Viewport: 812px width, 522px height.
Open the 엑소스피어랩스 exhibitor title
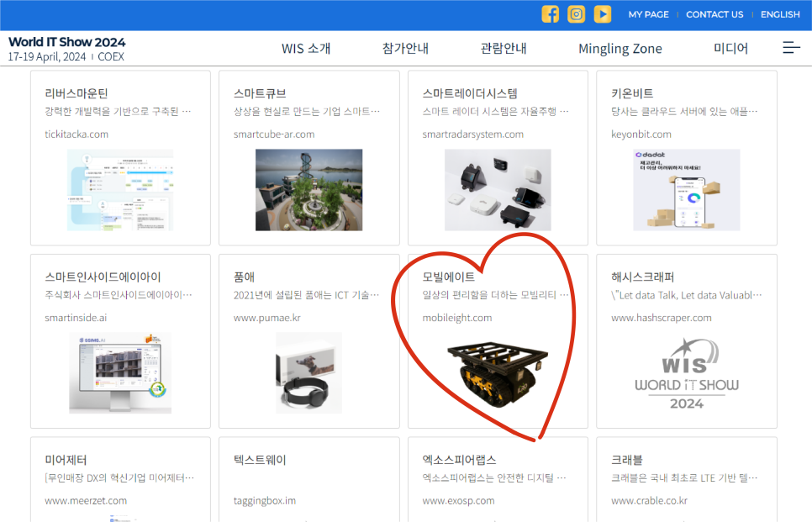pos(459,460)
